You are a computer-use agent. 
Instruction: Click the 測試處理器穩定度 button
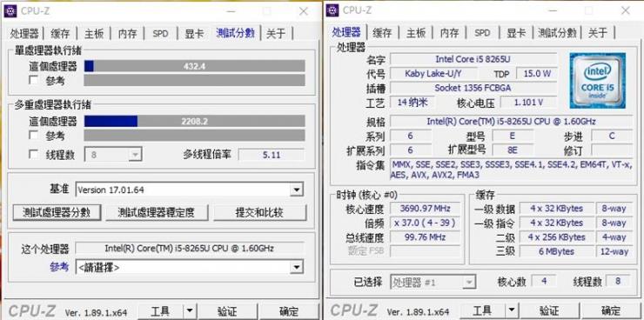coord(157,212)
